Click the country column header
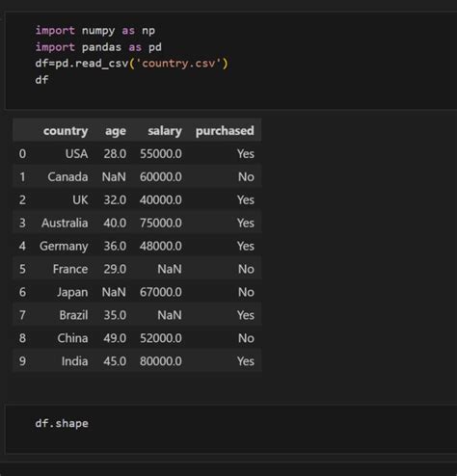Screen dimensions: 457x476 66,131
